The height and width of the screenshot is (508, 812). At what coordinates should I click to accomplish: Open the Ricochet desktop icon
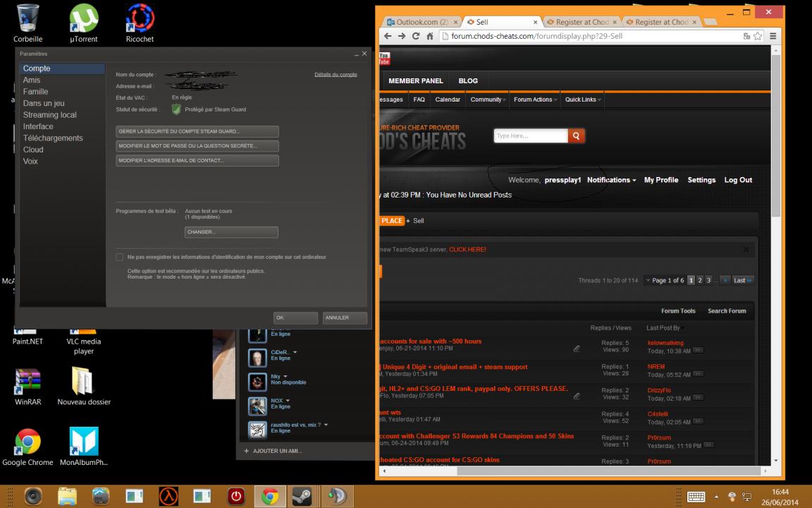click(x=139, y=18)
